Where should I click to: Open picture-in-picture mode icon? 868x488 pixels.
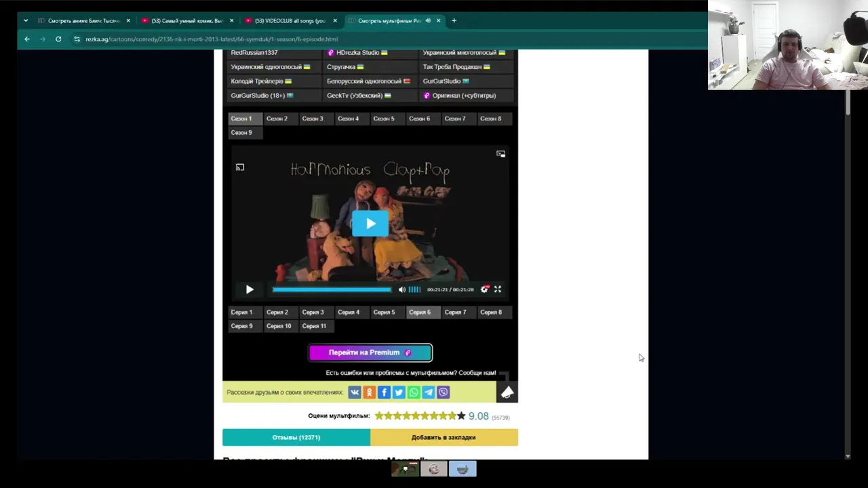[x=500, y=154]
